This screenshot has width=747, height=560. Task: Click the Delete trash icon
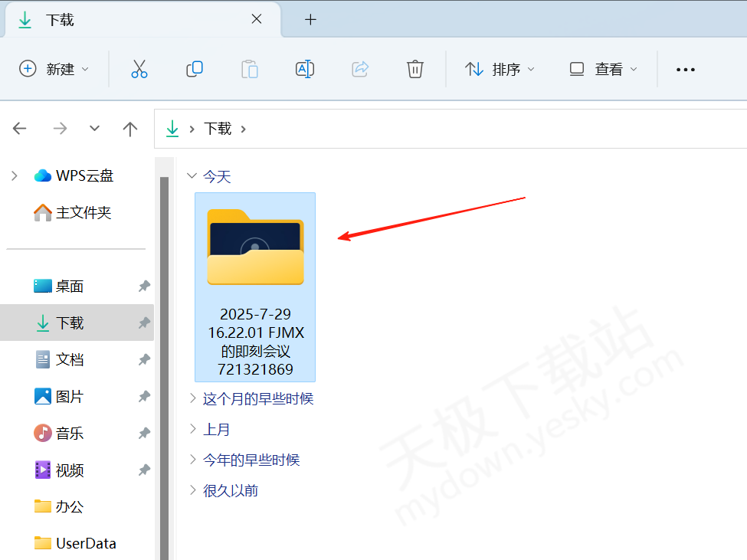pyautogui.click(x=415, y=69)
